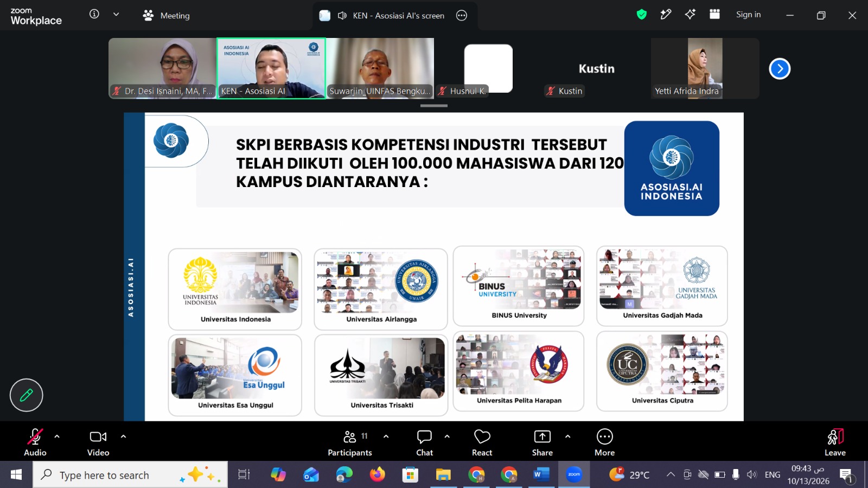The image size is (868, 488).
Task: Open the meeting information icon
Action: click(94, 14)
